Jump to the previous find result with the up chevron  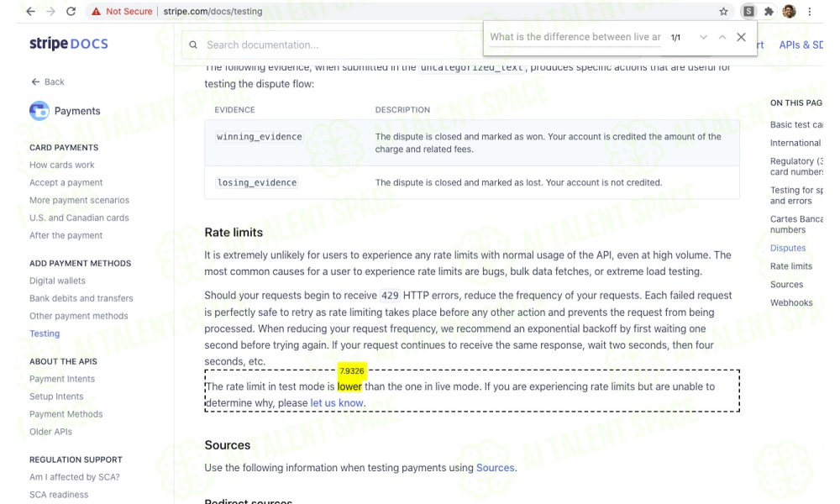(x=722, y=37)
